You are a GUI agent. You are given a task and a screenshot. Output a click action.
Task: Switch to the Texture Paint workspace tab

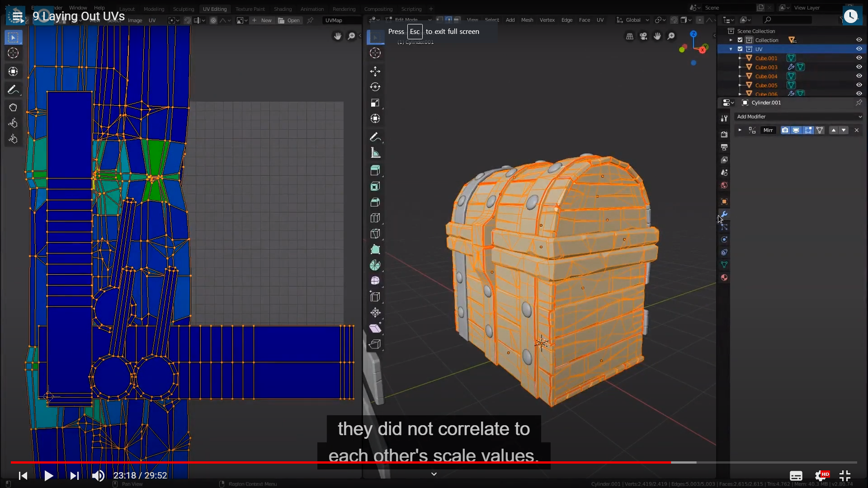[250, 9]
